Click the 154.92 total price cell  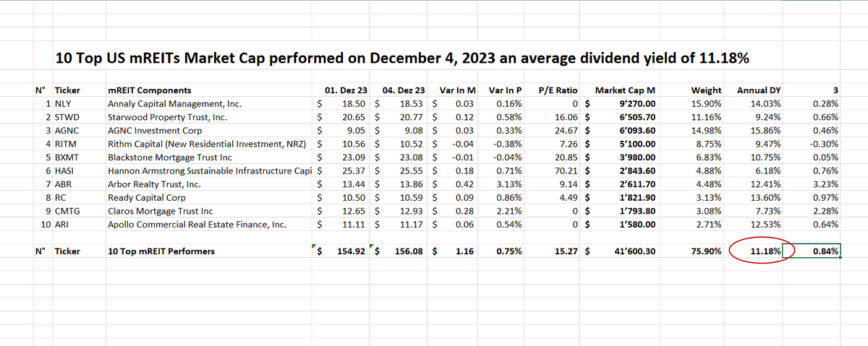pos(353,251)
